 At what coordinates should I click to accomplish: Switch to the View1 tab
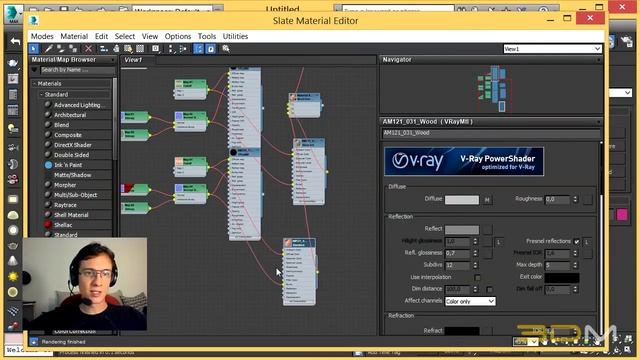[x=133, y=60]
